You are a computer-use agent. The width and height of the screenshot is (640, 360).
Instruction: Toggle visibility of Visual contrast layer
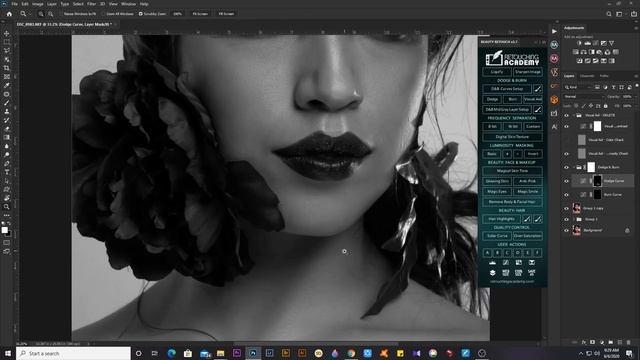click(566, 127)
